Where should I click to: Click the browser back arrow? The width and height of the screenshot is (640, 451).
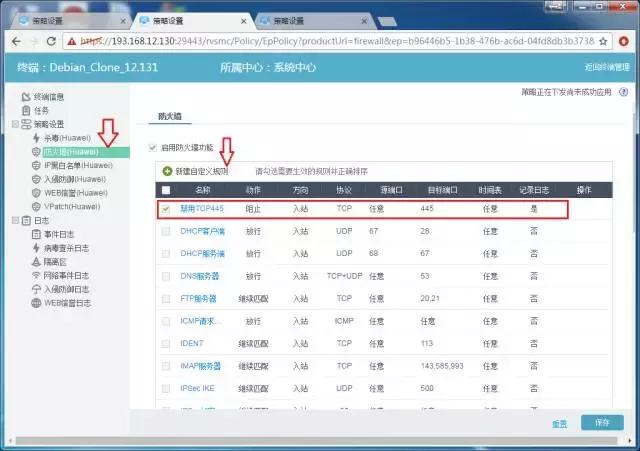(16, 41)
